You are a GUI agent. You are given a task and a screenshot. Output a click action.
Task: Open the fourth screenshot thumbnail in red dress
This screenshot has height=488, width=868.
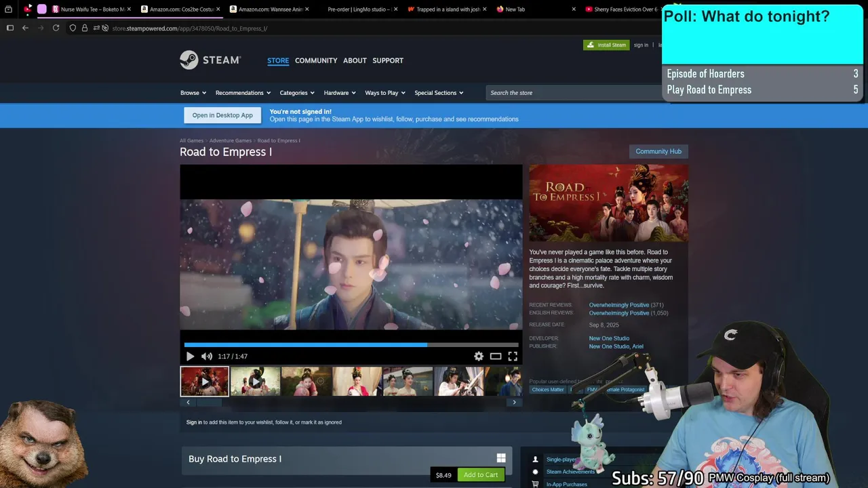coord(357,381)
